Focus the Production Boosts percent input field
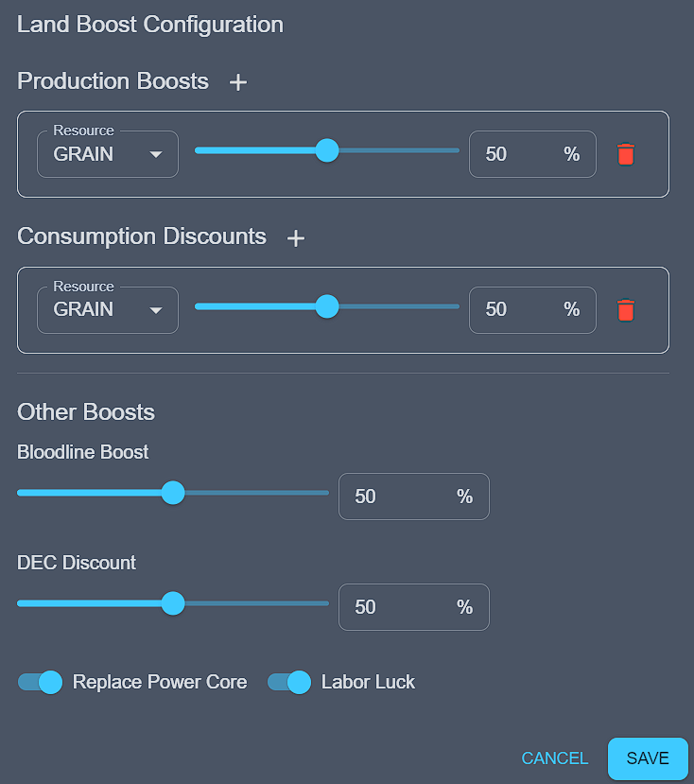Screen dimensions: 694x784 click(x=515, y=154)
